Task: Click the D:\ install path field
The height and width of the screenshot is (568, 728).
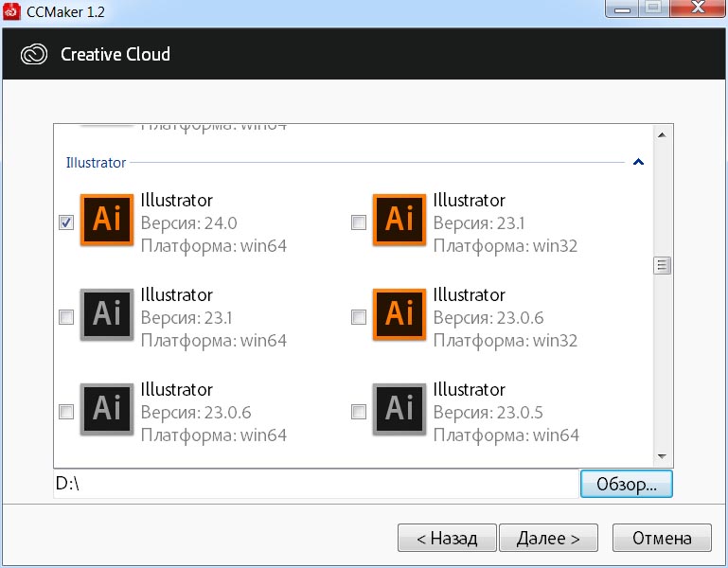Action: [x=316, y=484]
